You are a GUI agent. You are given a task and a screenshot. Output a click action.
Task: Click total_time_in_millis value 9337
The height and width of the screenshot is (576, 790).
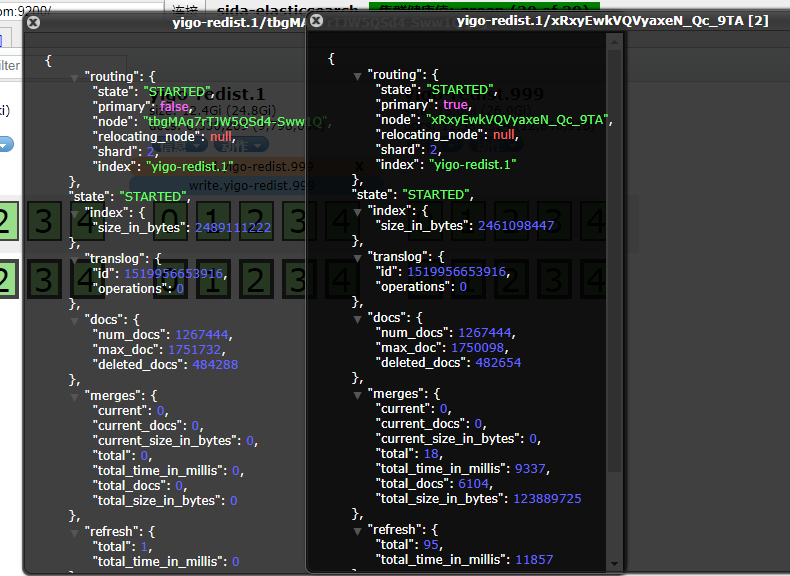(530, 469)
